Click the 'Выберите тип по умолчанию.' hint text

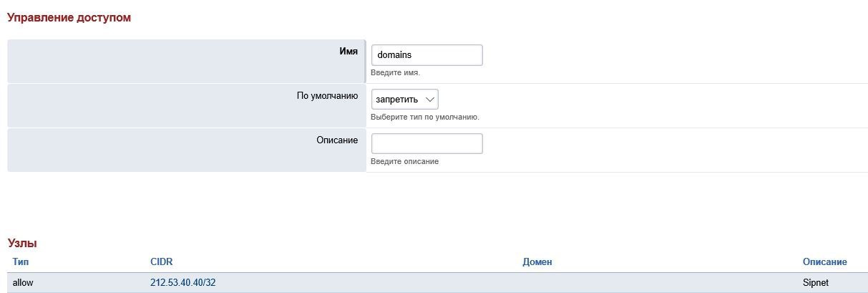click(425, 117)
